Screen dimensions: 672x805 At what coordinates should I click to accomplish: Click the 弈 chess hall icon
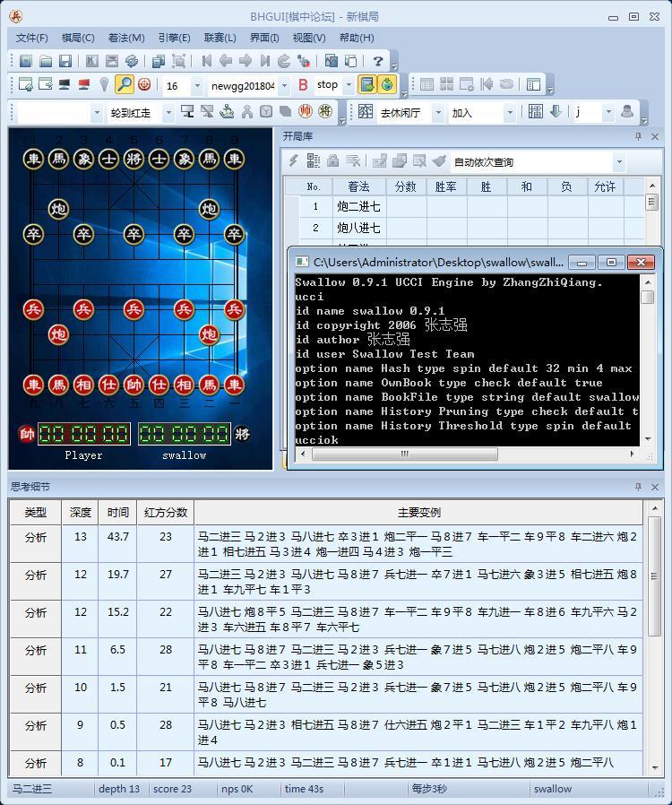[x=366, y=111]
